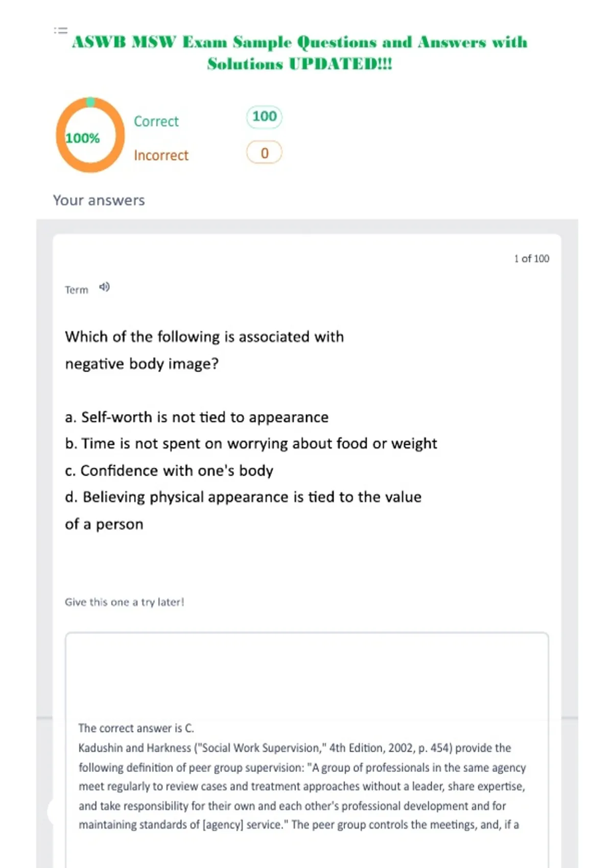
Task: Click the list menu icon at top left
Action: [x=61, y=31]
